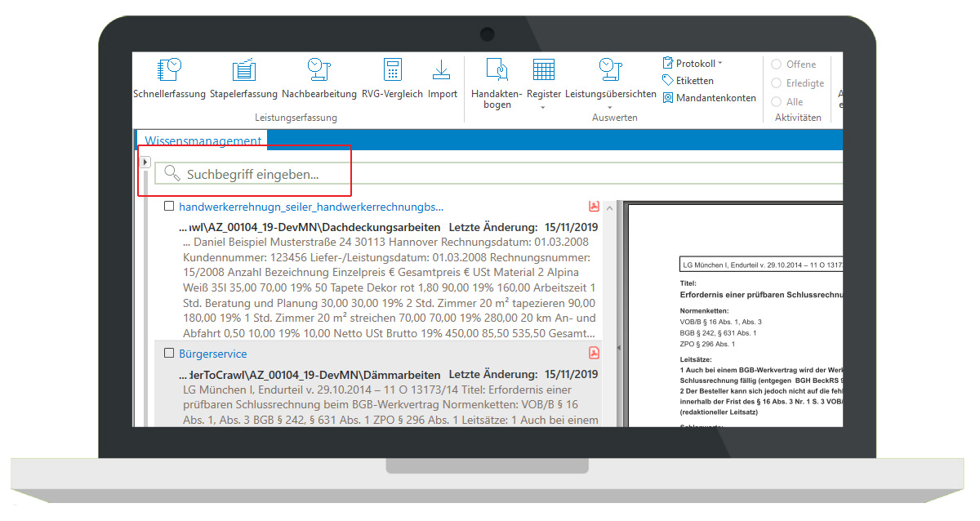This screenshot has height=521, width=980.
Task: Open Nachbearbeitung in the ribbon
Action: (x=319, y=78)
